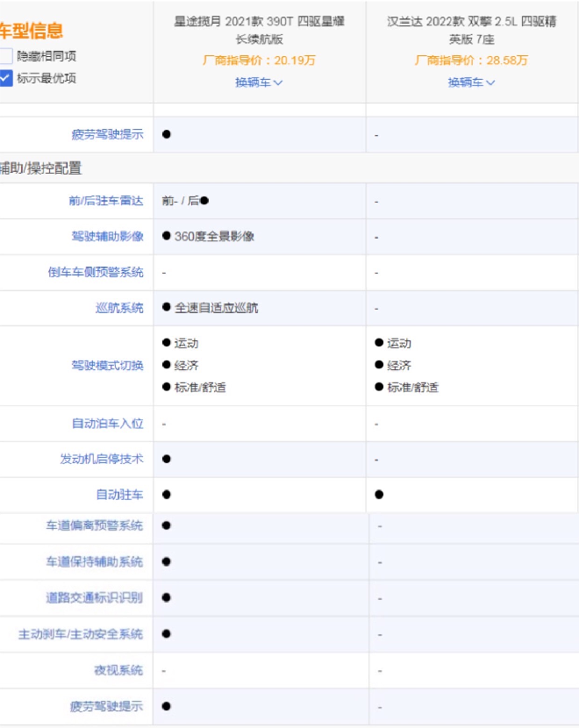Click 标准/舒适 in the 汉兰达 column

tap(413, 387)
